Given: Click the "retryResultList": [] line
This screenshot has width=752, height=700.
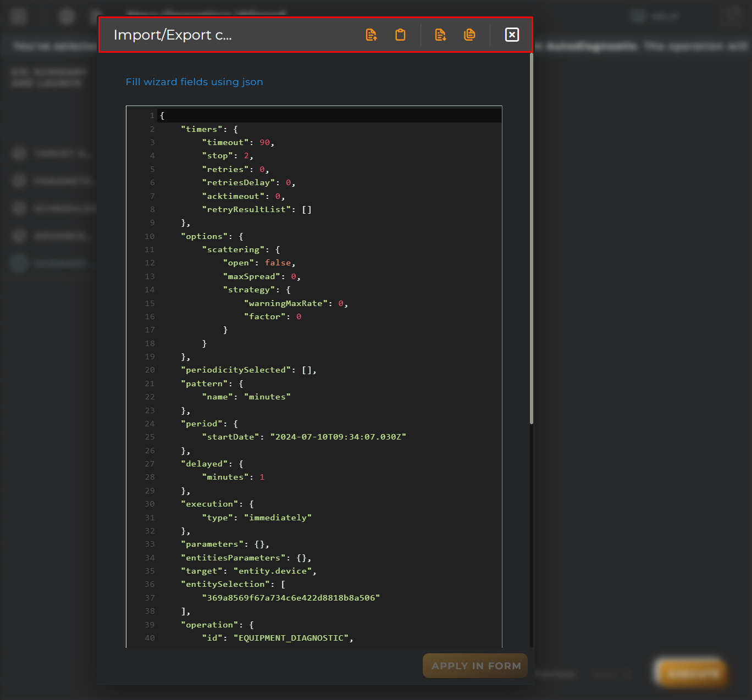Looking at the screenshot, I should pyautogui.click(x=257, y=209).
